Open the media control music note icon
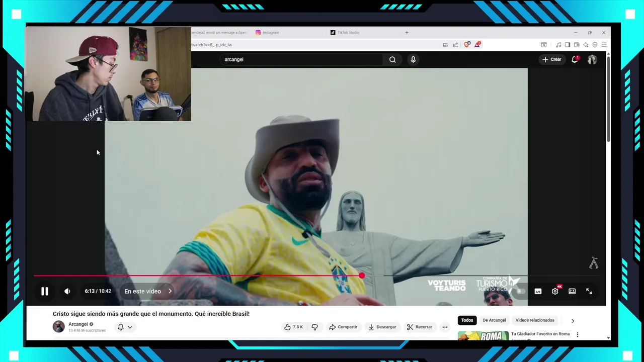The height and width of the screenshot is (362, 644). pyautogui.click(x=558, y=45)
